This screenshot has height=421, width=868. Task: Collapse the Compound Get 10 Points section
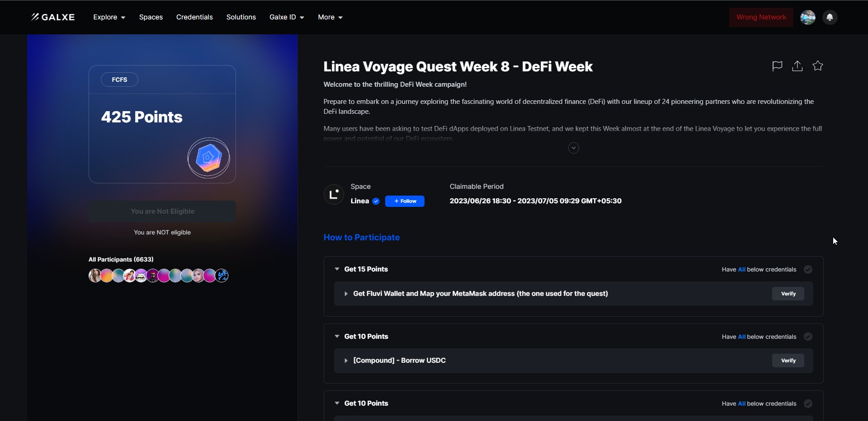point(337,336)
